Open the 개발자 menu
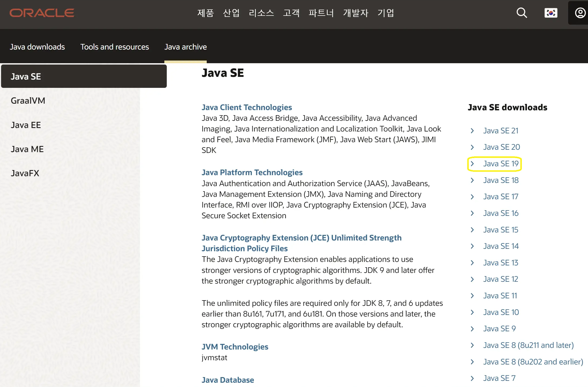 tap(356, 13)
